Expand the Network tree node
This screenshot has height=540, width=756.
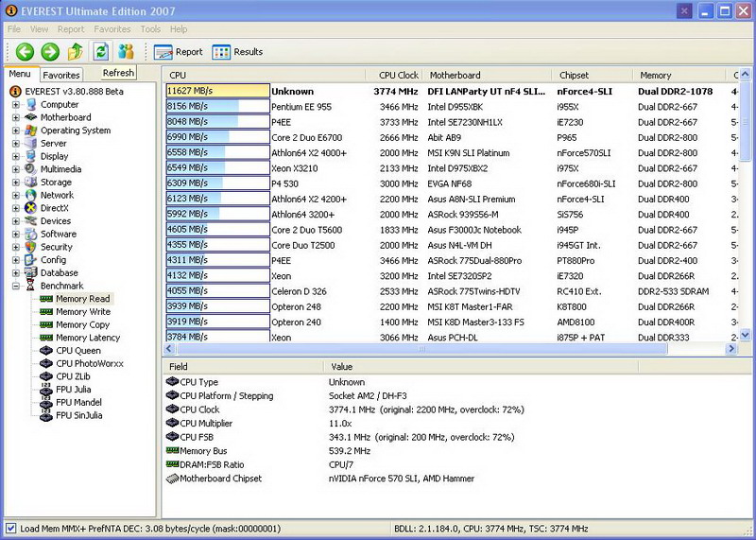coord(16,195)
